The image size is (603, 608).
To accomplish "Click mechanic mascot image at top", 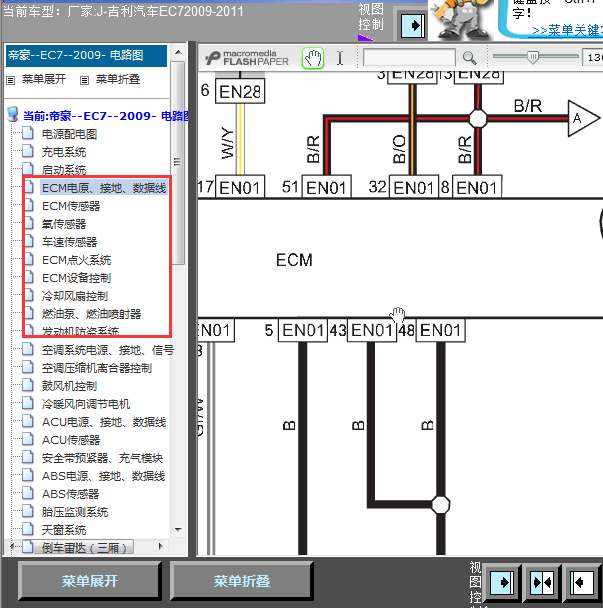I will click(461, 19).
